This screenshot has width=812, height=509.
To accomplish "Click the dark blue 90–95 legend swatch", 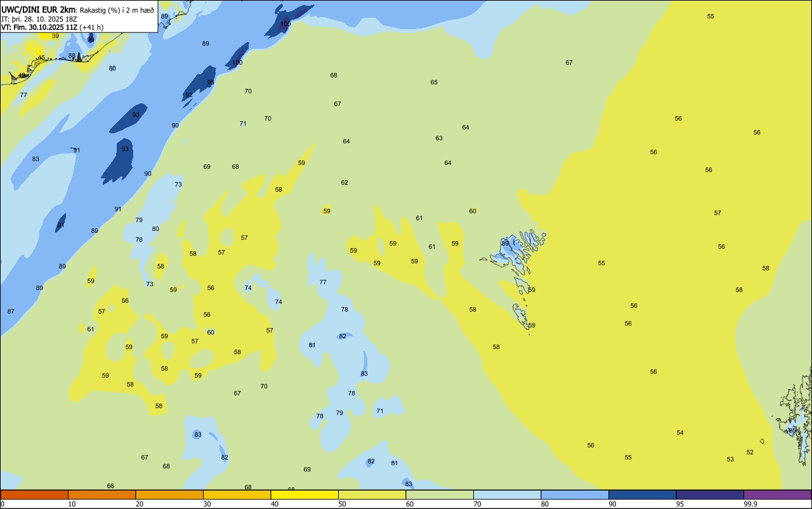I will (642, 494).
